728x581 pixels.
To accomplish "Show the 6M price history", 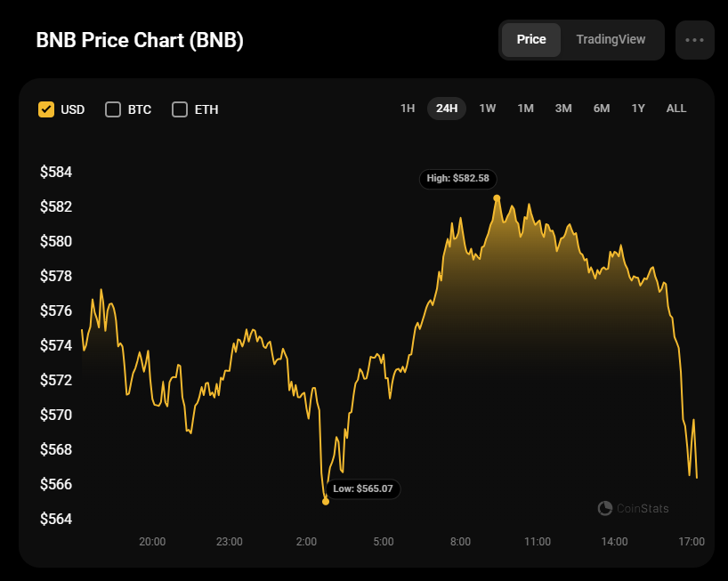I will [x=602, y=109].
